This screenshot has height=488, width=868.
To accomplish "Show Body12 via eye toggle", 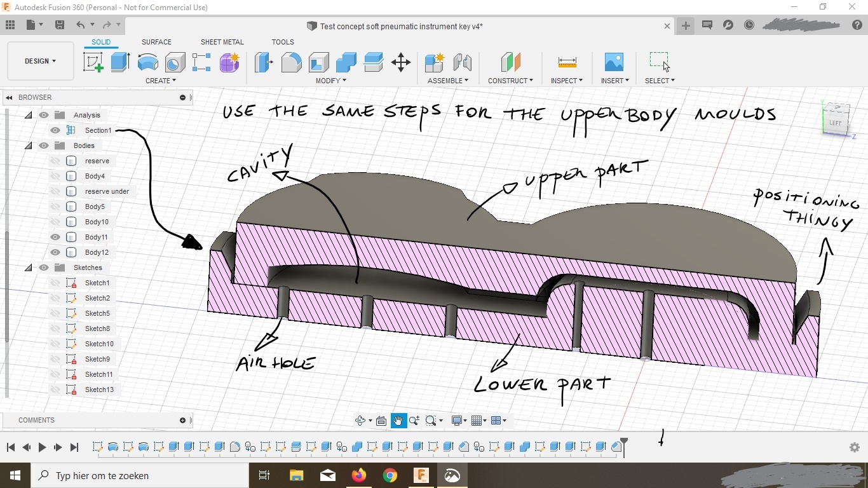I will point(55,252).
